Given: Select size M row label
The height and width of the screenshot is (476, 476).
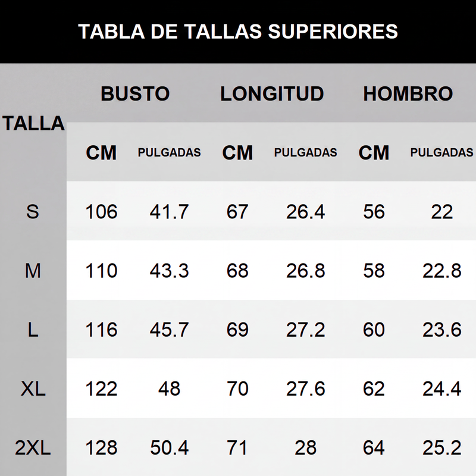Looking at the screenshot, I should 33,271.
